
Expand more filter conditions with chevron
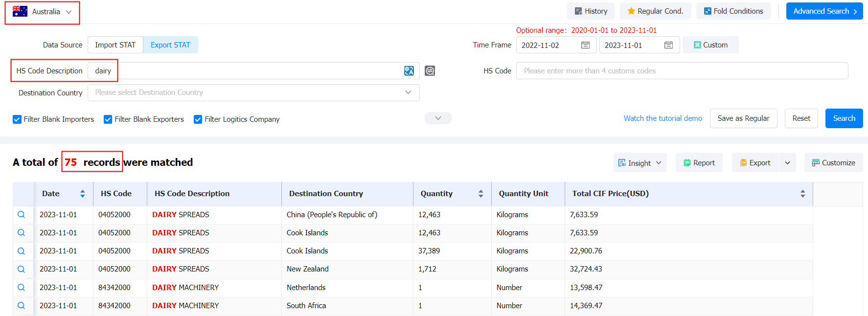pyautogui.click(x=438, y=118)
